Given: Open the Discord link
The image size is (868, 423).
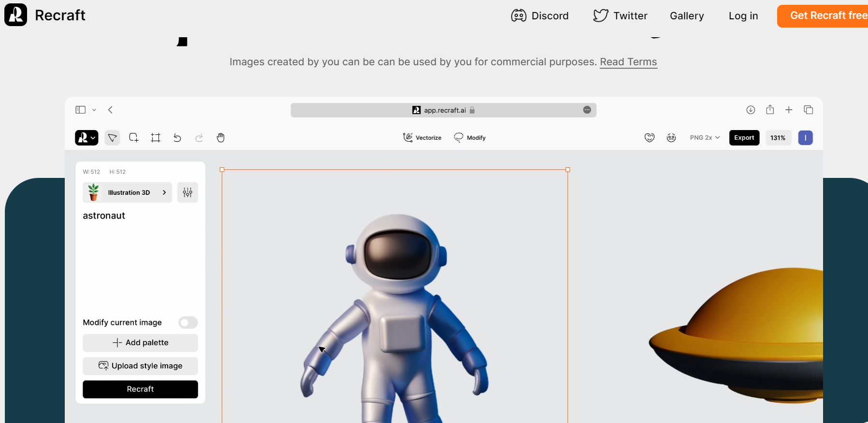Looking at the screenshot, I should tap(540, 16).
